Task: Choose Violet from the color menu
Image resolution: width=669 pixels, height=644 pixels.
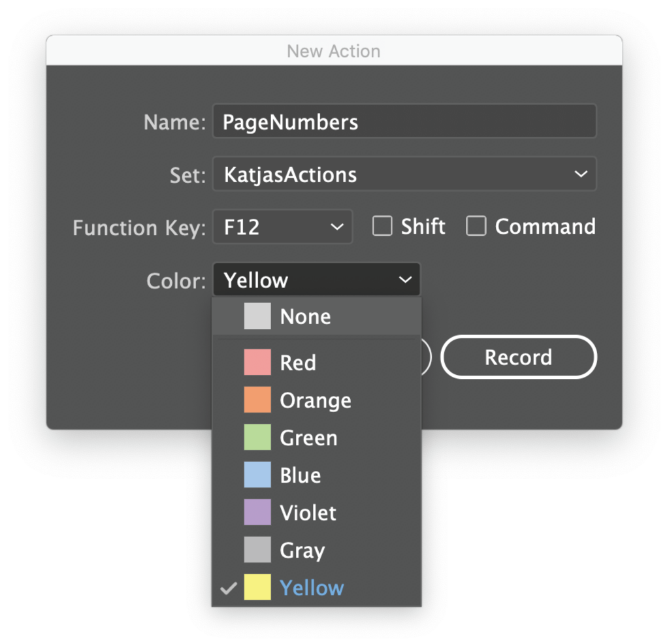Action: tap(307, 513)
